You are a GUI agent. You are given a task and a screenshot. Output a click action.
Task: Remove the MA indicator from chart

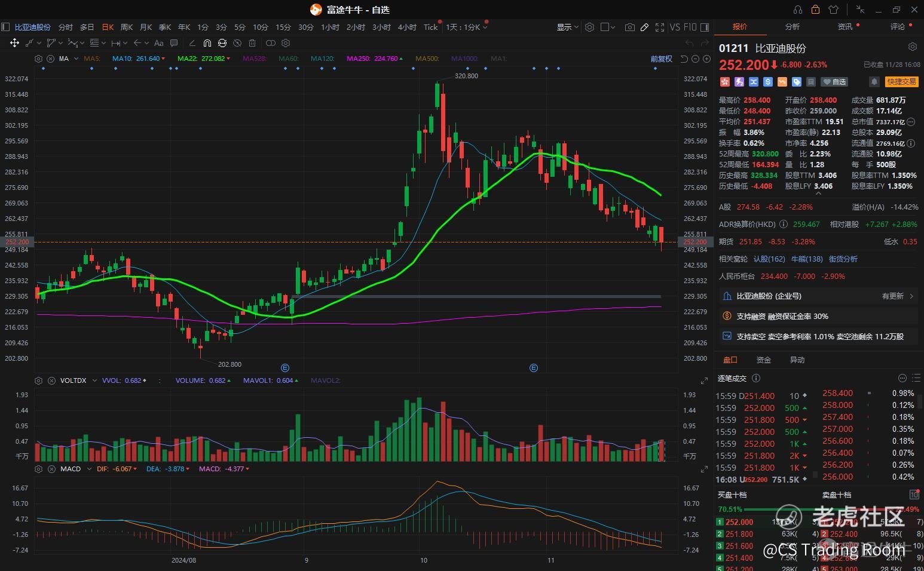tap(51, 59)
